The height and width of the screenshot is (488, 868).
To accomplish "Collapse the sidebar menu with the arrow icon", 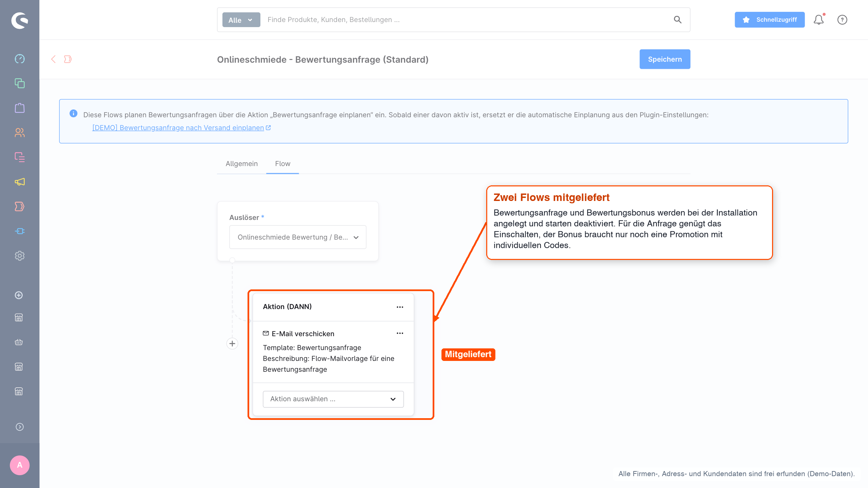I will [20, 427].
